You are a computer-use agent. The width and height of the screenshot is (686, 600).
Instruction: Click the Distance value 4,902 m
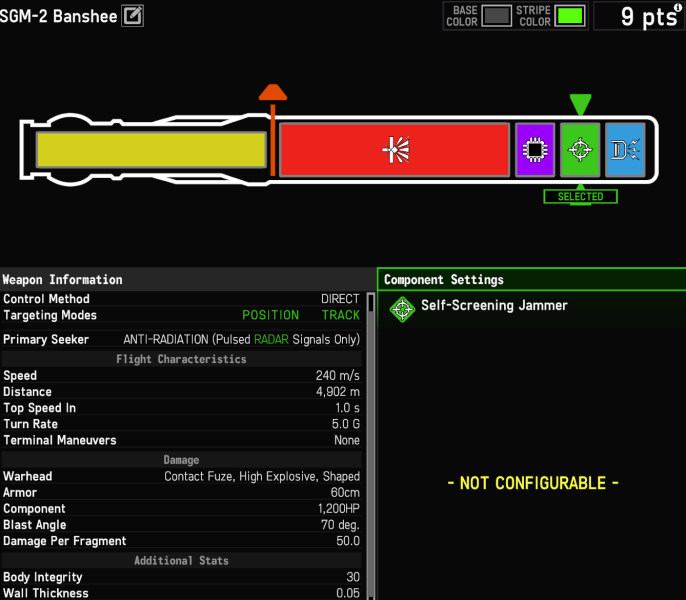click(338, 392)
